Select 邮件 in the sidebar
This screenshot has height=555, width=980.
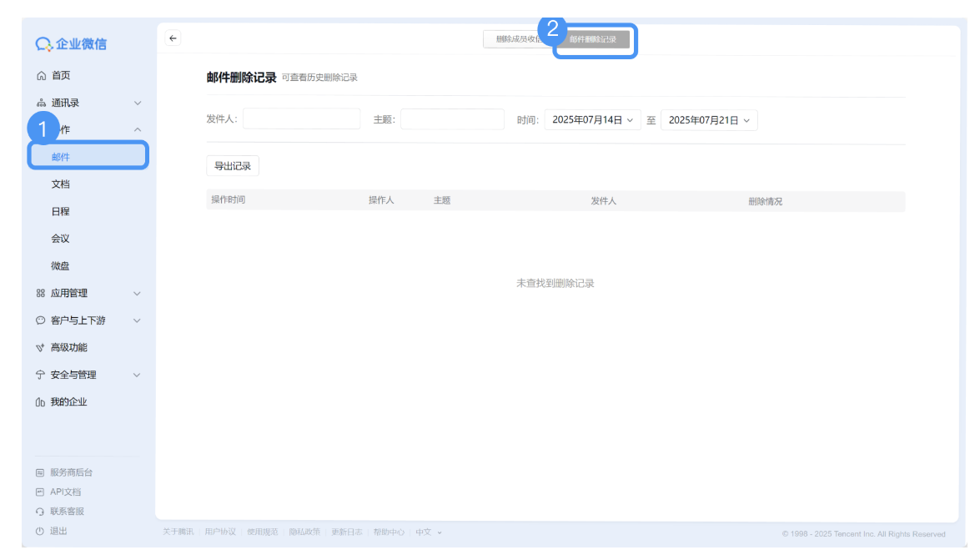pyautogui.click(x=88, y=156)
